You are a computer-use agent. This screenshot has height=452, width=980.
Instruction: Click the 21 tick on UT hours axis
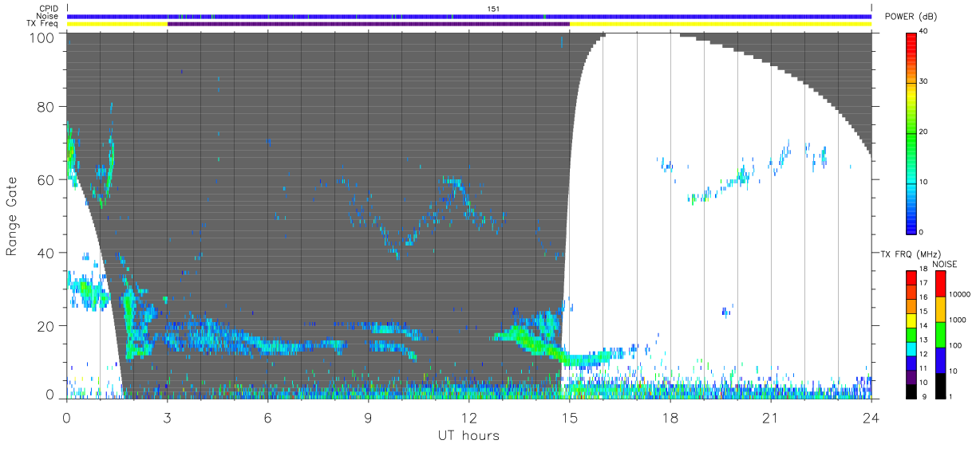pos(771,417)
